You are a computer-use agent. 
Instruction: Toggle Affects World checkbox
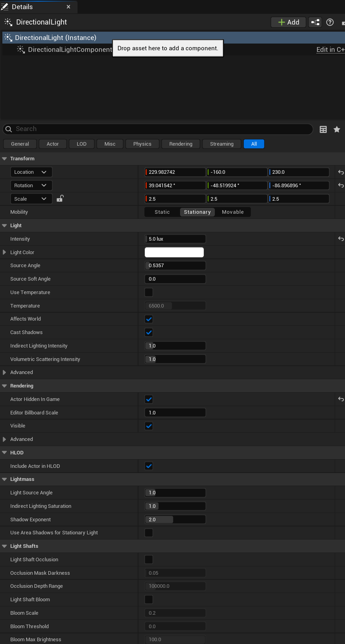point(149,319)
